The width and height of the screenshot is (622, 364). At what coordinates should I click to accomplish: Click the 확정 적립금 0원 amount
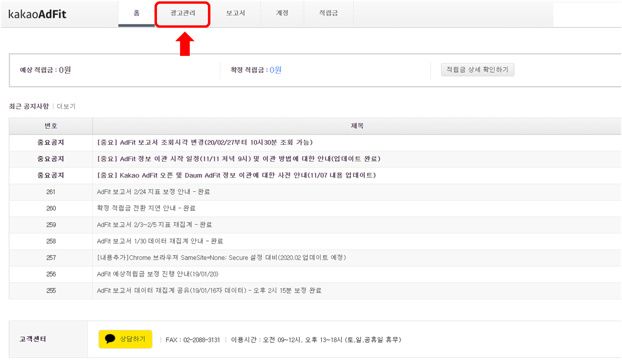276,70
